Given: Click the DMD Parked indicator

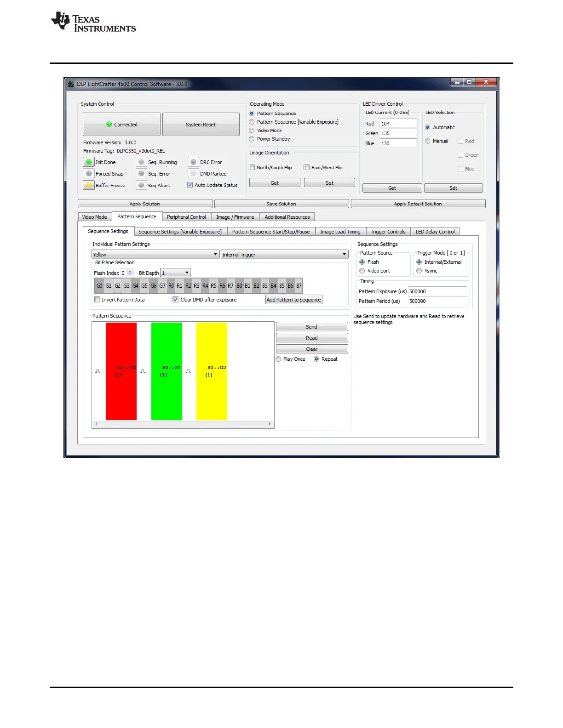Looking at the screenshot, I should tap(193, 174).
